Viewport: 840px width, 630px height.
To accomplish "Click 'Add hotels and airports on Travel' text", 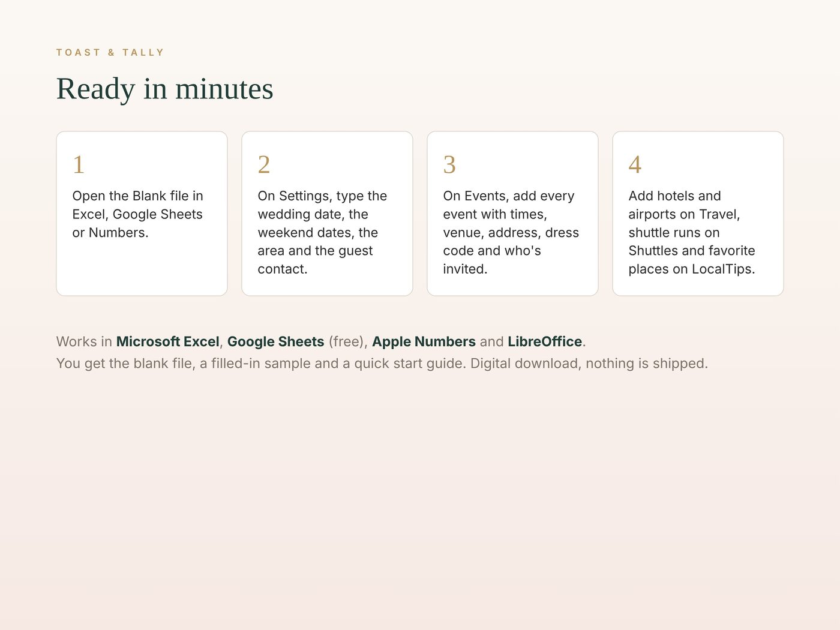I will tap(692, 232).
